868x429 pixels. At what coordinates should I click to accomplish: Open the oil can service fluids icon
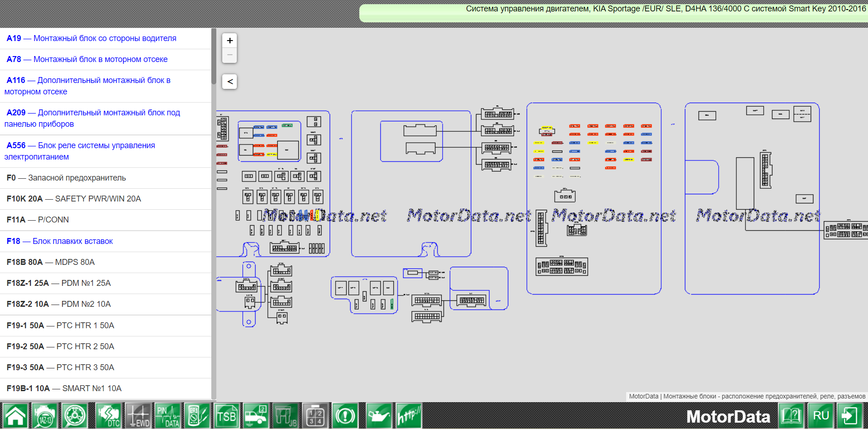378,416
